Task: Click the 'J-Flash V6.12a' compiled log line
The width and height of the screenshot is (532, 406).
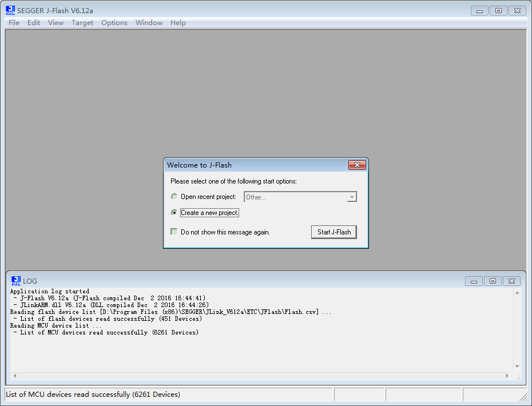Action: point(109,298)
